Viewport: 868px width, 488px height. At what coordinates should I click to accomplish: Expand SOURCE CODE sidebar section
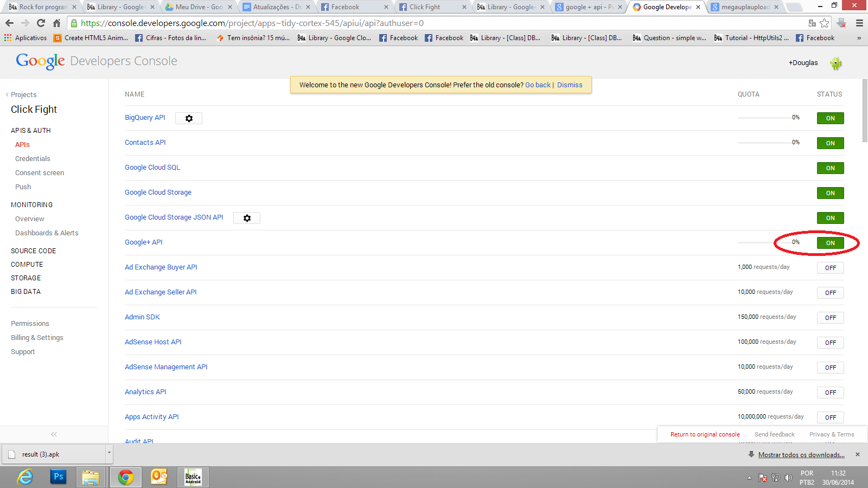33,251
